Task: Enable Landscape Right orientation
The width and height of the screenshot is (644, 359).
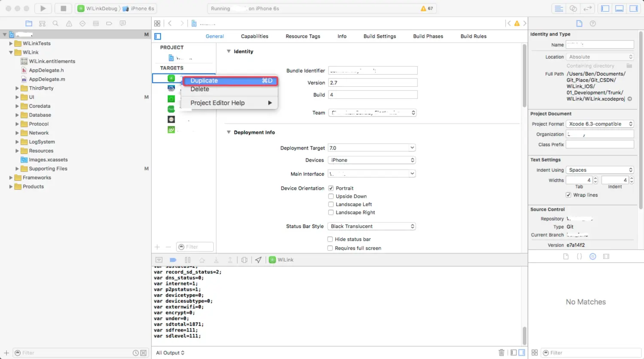Action: [331, 213]
